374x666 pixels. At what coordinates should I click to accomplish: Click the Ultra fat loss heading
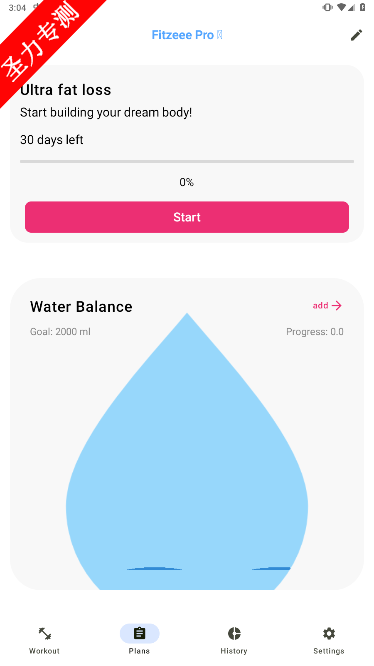[65, 90]
